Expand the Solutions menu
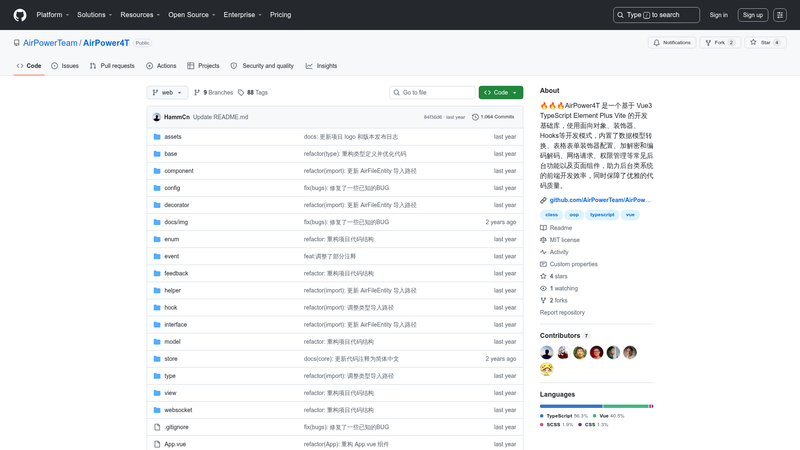 (x=94, y=15)
